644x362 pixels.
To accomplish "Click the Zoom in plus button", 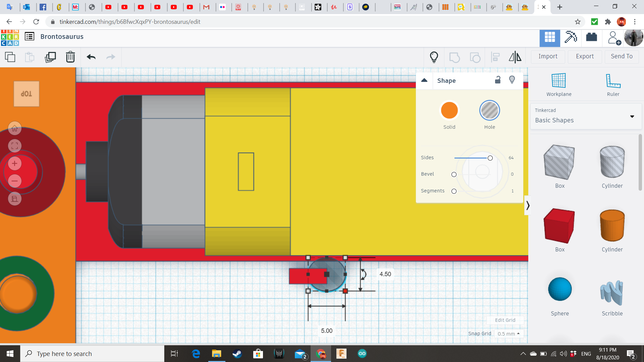I will click(15, 164).
